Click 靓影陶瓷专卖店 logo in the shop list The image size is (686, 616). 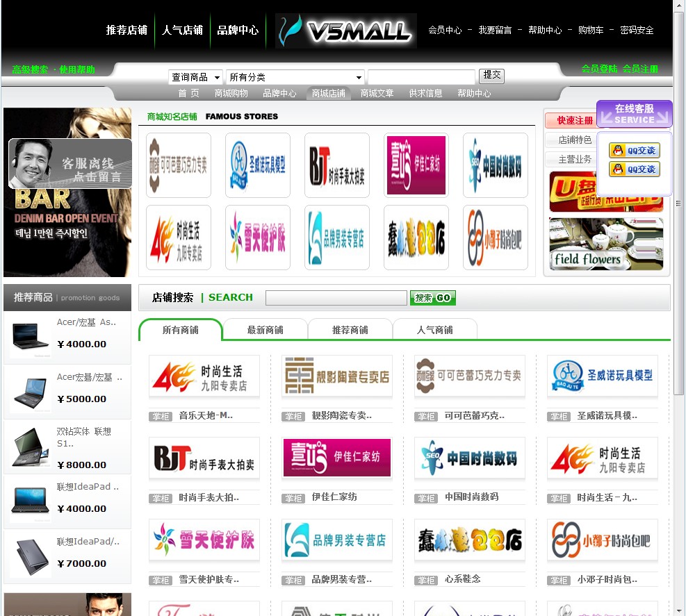pyautogui.click(x=337, y=376)
